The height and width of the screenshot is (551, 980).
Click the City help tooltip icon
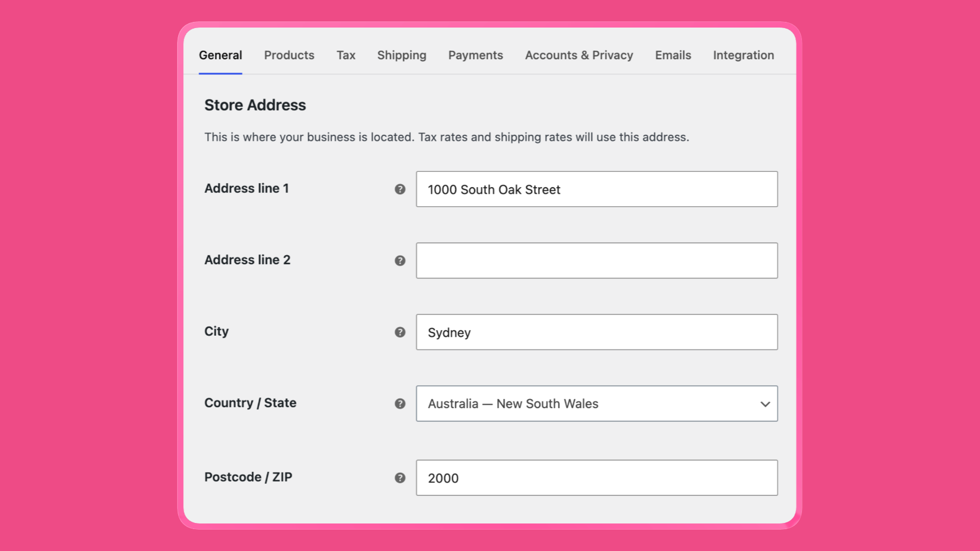(400, 332)
